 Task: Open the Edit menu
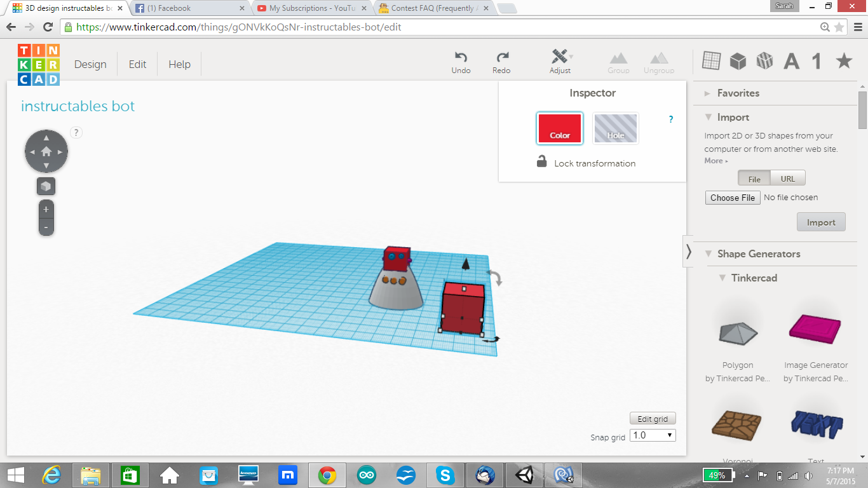[137, 64]
